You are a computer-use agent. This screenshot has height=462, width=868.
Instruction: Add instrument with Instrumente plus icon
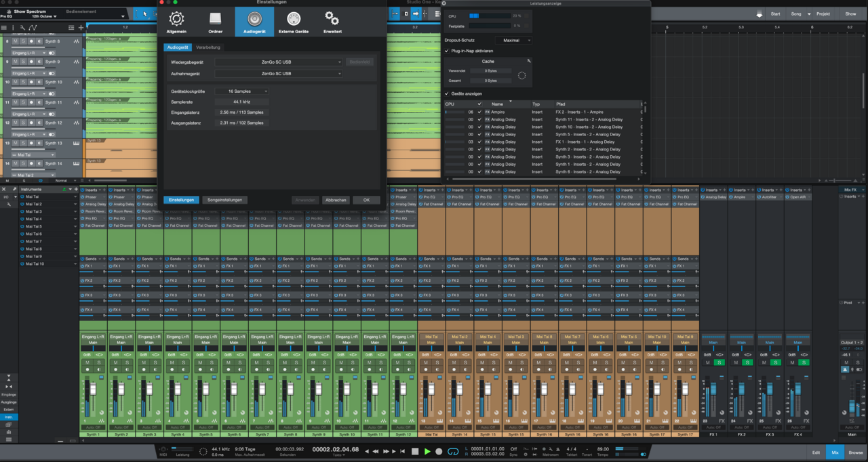75,189
